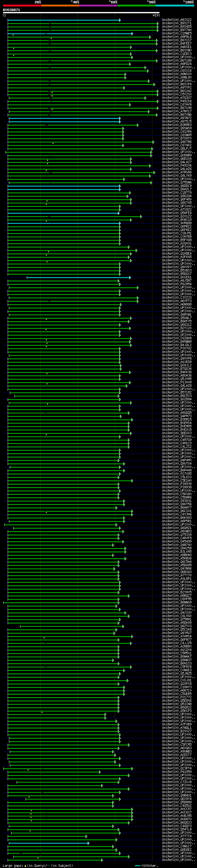197x868 pixels.
Task: Select hit UniRef100_P27085
Action: pyautogui.click(x=177, y=474)
